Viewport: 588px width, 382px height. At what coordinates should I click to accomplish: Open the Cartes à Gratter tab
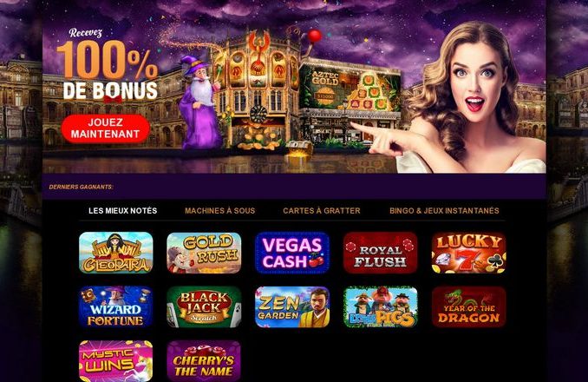click(322, 211)
